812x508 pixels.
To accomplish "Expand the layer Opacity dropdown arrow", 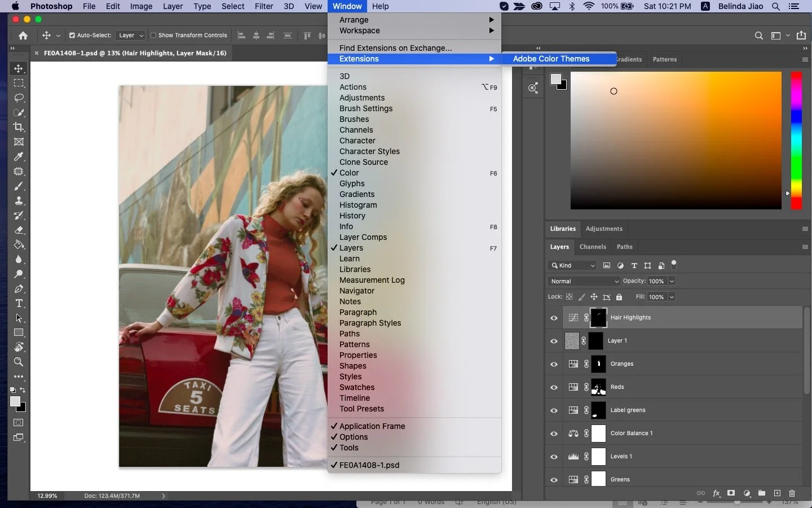I will [672, 281].
